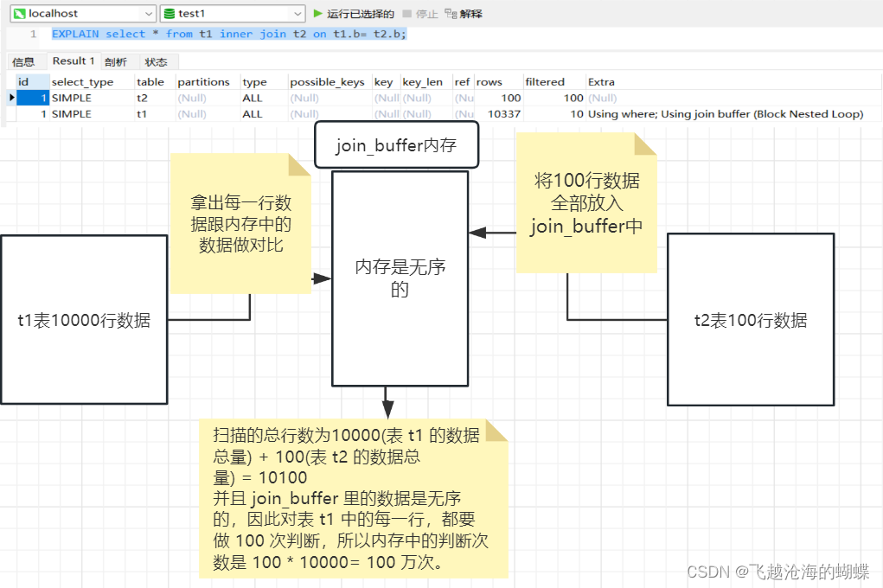Click the row selector arrow on the t2 row
The height and width of the screenshot is (588, 883).
click(11, 98)
